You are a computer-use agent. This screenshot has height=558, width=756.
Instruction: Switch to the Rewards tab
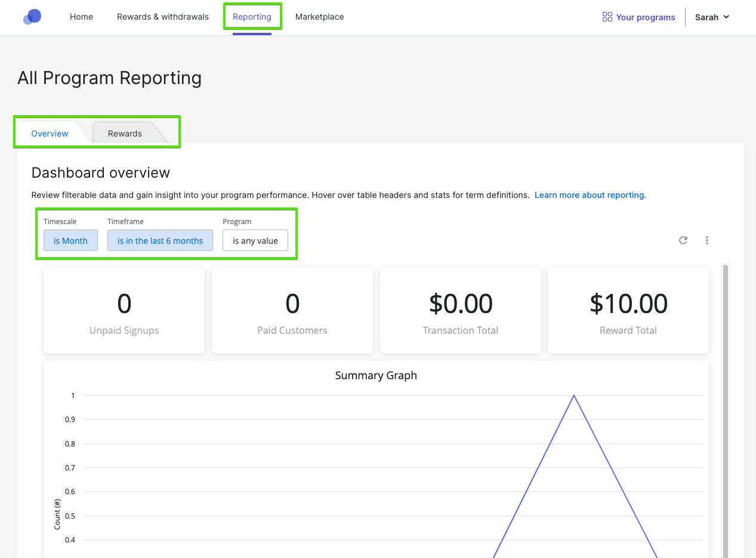point(125,133)
